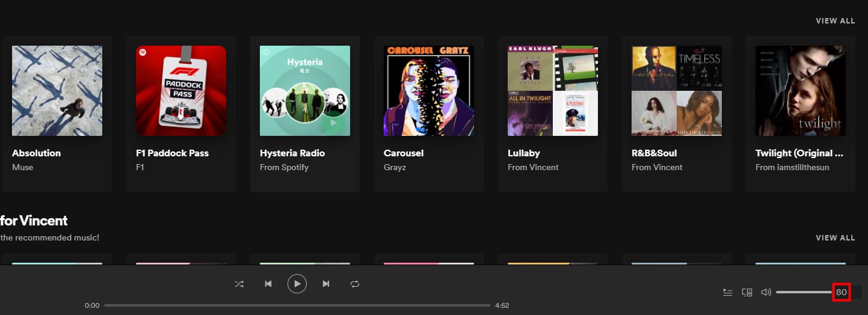Screen dimensions: 868x315
Task: Click the Carousel title text
Action: [404, 153]
